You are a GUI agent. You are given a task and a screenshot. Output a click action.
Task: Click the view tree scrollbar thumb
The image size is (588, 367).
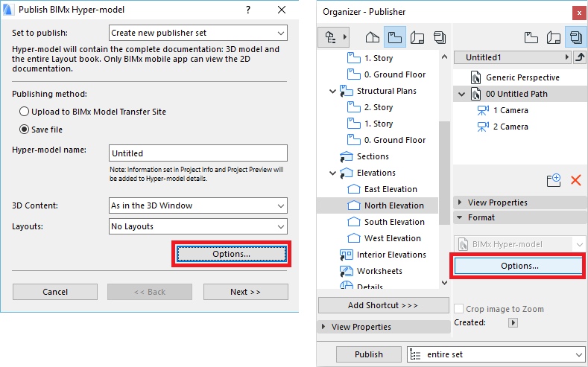coord(444,173)
